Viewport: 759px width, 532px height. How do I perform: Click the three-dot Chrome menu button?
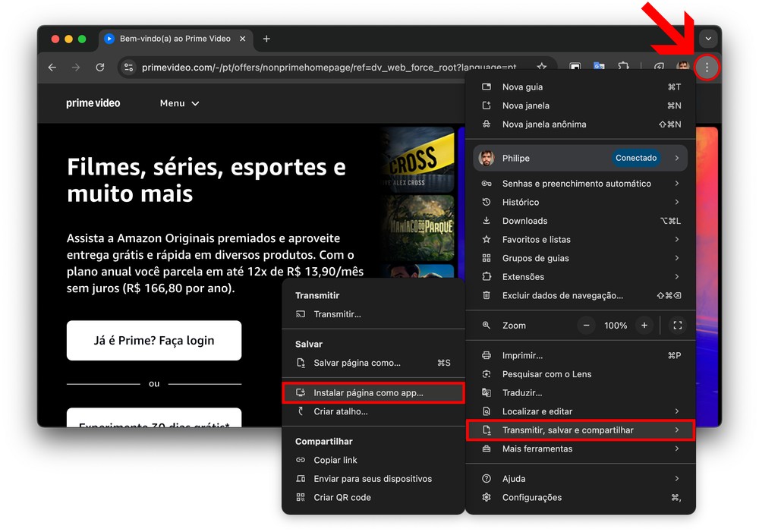[707, 68]
